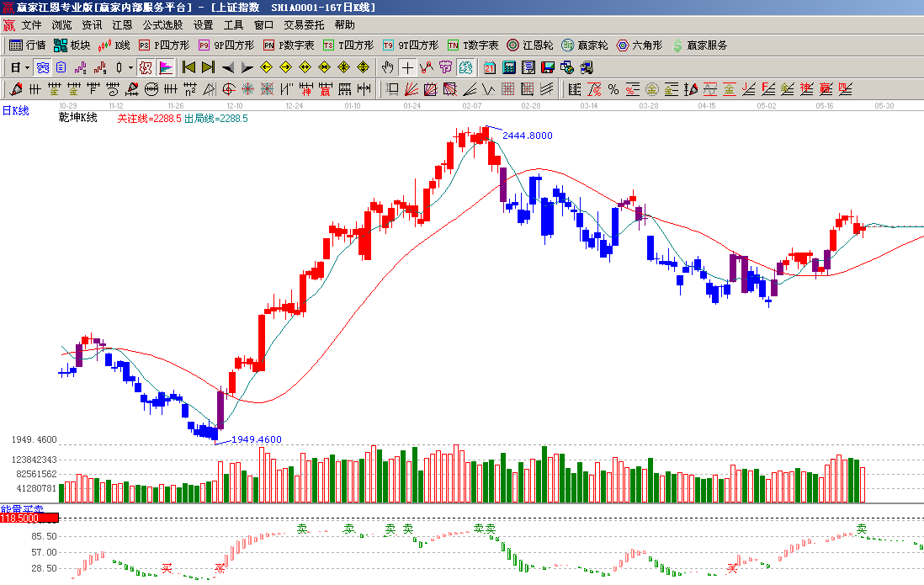Viewport: 924px width, 585px height.
Task: Open the 交易委托 menu
Action: 304,25
